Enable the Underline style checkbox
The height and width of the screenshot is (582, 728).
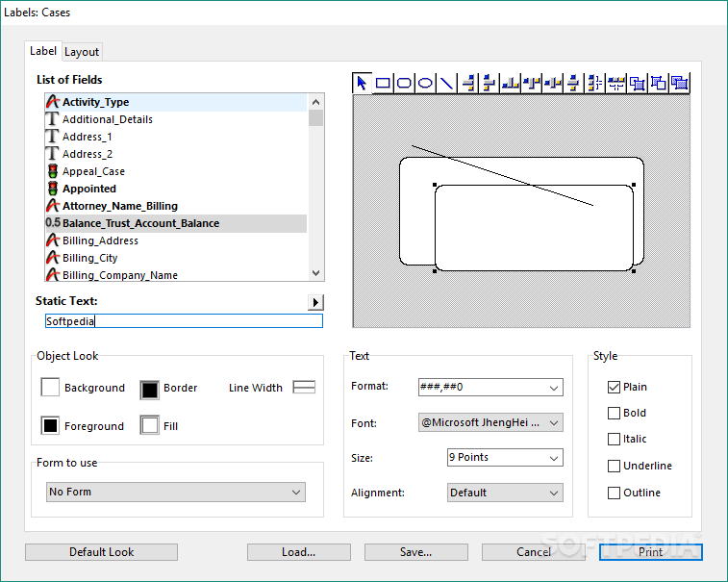pos(614,466)
